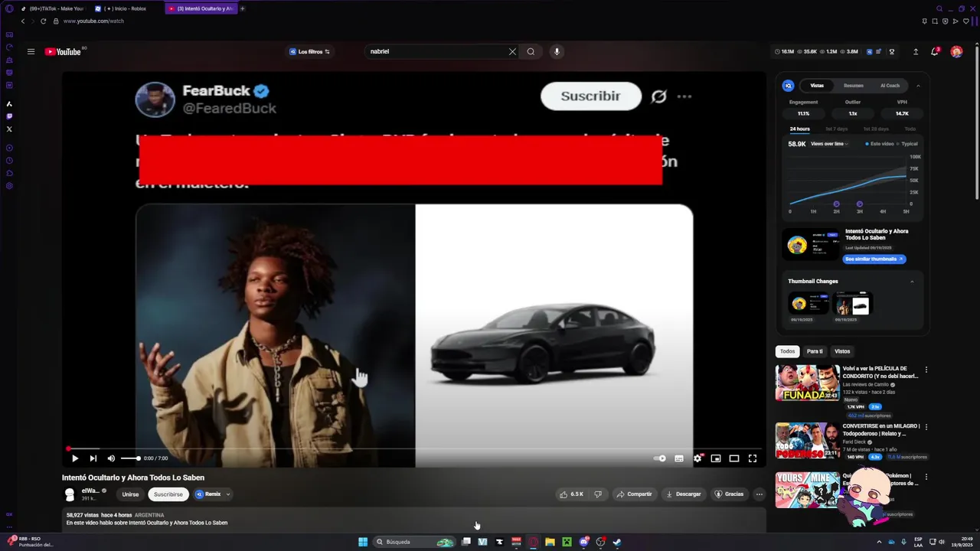The width and height of the screenshot is (980, 551).
Task: Skip to the next video
Action: [x=93, y=458]
